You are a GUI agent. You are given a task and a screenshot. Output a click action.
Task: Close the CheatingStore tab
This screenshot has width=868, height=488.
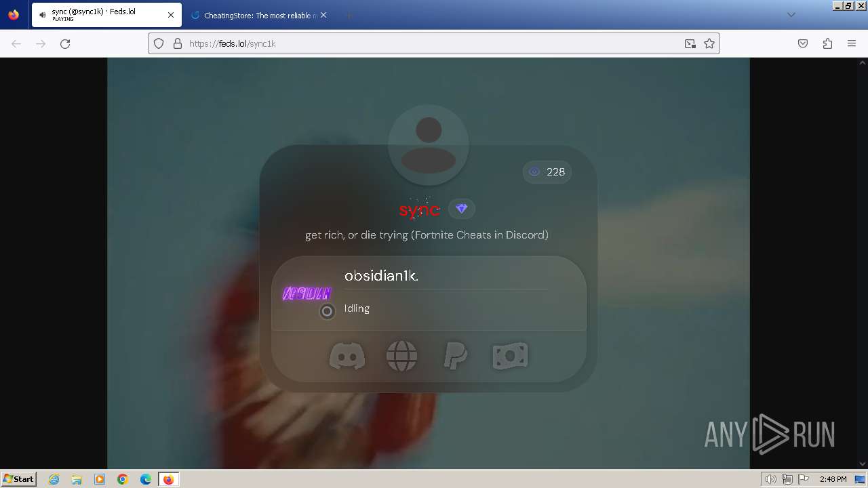pyautogui.click(x=323, y=15)
